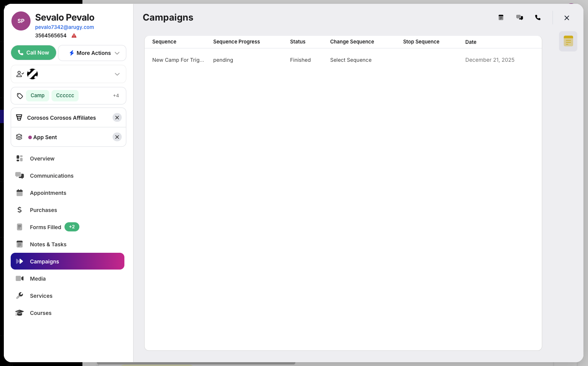Click the Sequence Progress column header
This screenshot has height=366, width=588.
click(x=237, y=42)
